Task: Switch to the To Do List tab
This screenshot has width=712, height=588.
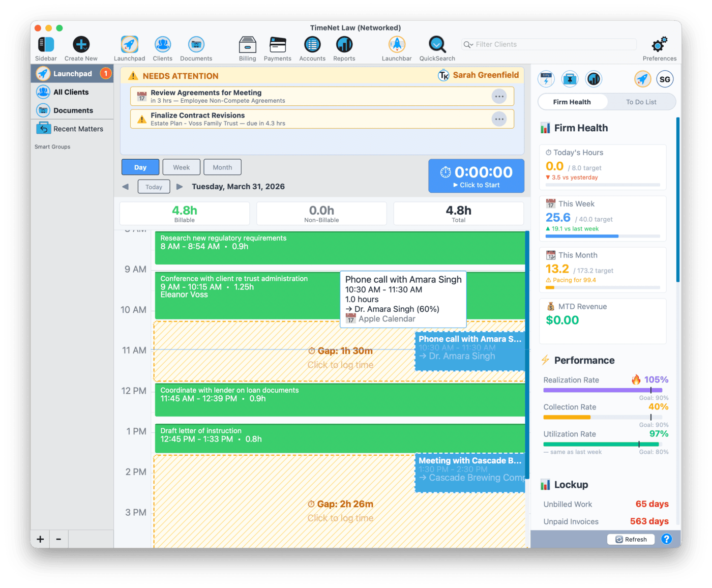Action: coord(641,102)
